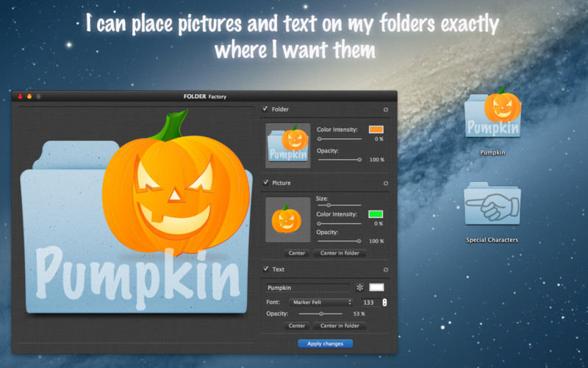This screenshot has width=588, height=368.
Task: Click the folder preview thumbnail in Folder section
Action: 288,145
